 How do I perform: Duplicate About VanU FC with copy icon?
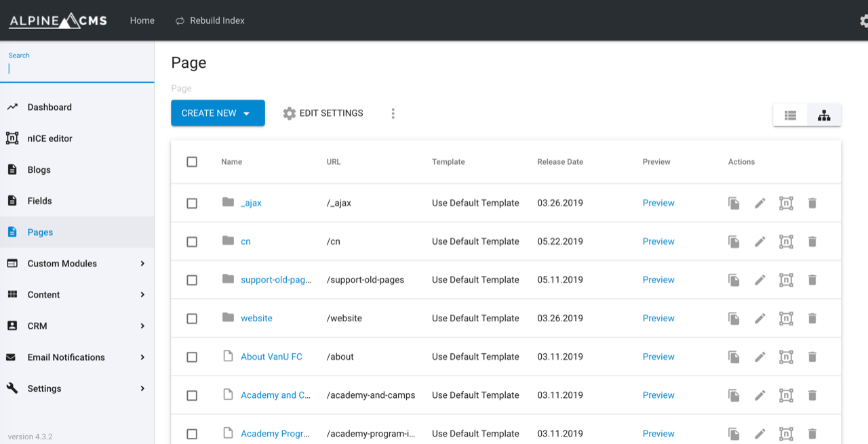[x=734, y=357]
